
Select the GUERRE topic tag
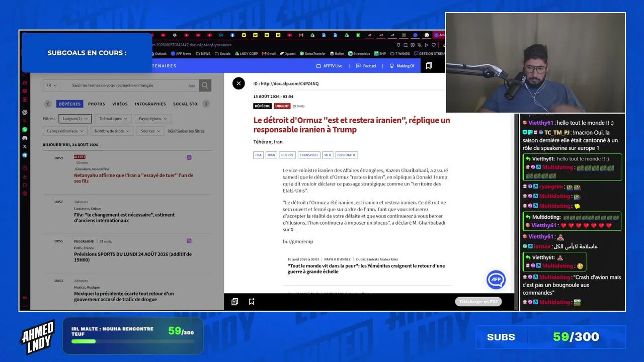point(287,155)
